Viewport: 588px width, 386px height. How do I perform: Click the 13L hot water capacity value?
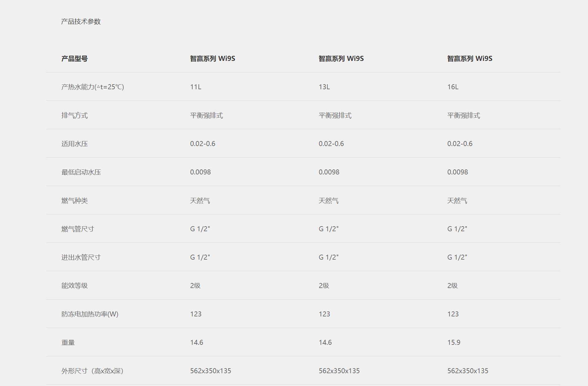(324, 87)
